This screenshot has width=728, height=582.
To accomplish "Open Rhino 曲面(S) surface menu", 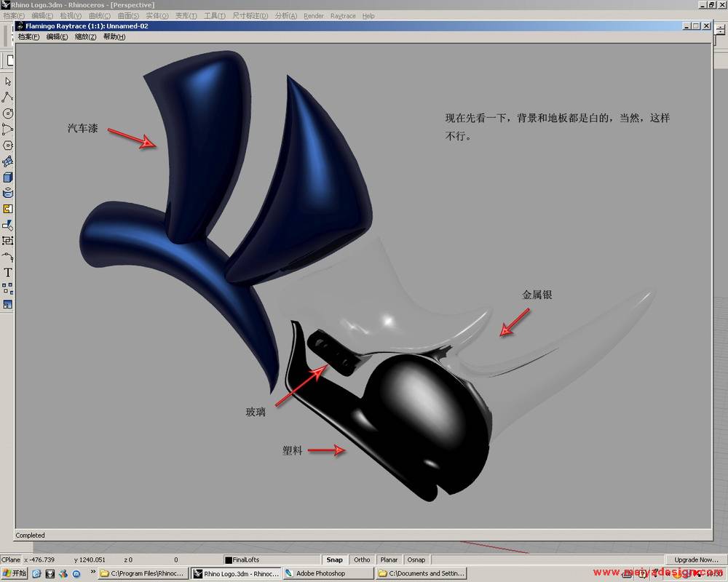I will coord(128,16).
